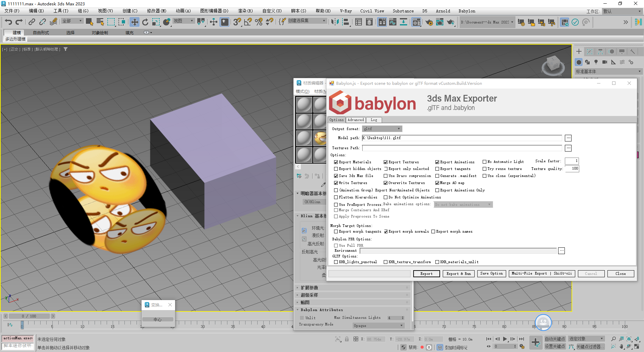Toggle the Angle Snap icon

tap(248, 22)
